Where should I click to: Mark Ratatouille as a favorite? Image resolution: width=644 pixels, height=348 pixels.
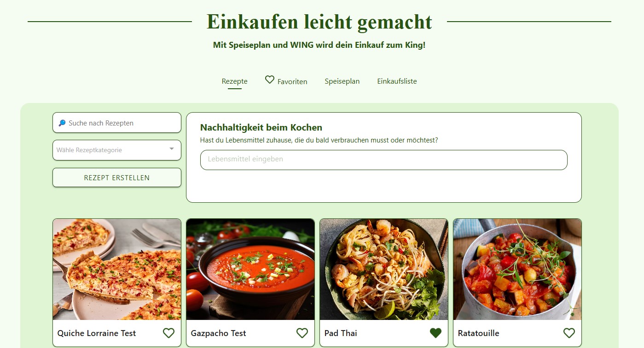pyautogui.click(x=569, y=333)
